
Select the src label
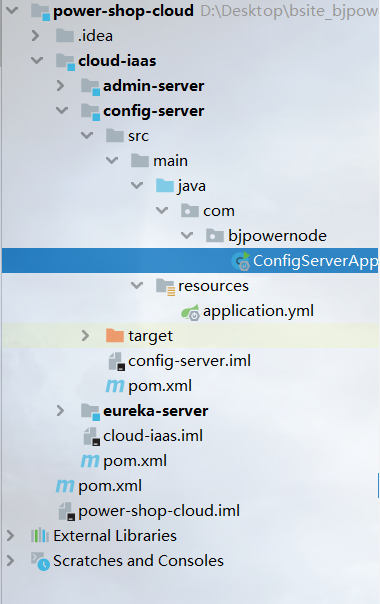(139, 136)
